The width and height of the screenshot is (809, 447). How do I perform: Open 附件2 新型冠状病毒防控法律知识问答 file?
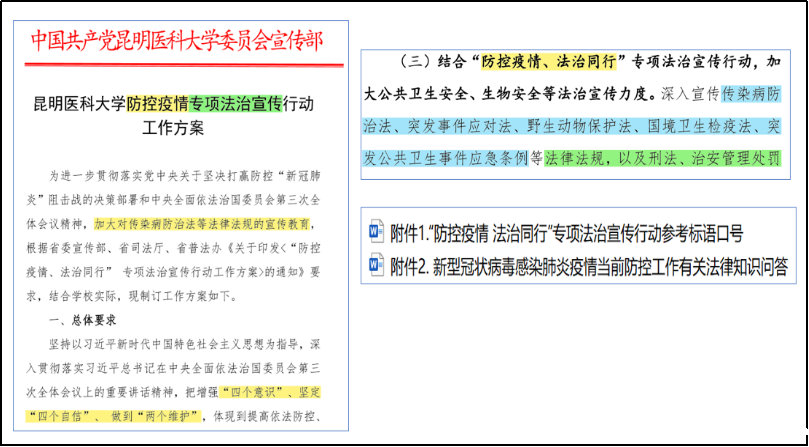coord(589,266)
